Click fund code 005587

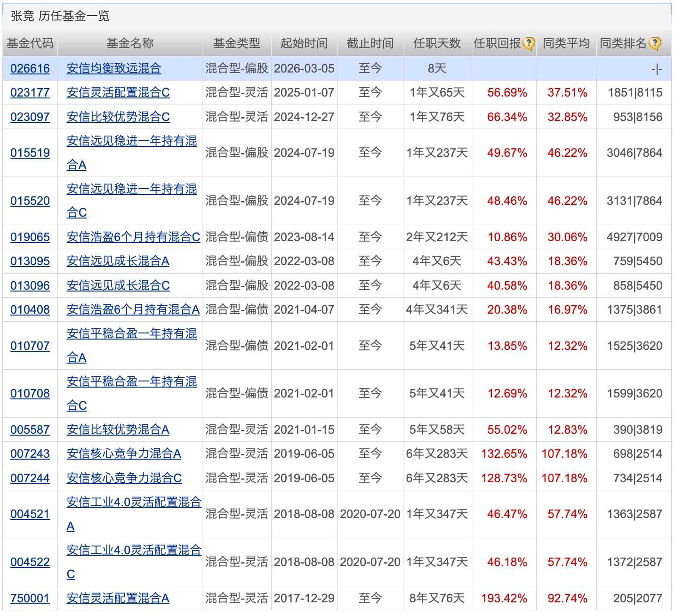30,430
